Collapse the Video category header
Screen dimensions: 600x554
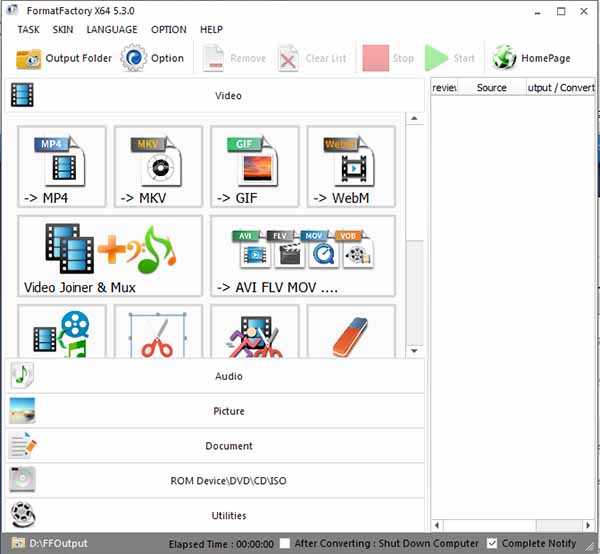[x=215, y=95]
